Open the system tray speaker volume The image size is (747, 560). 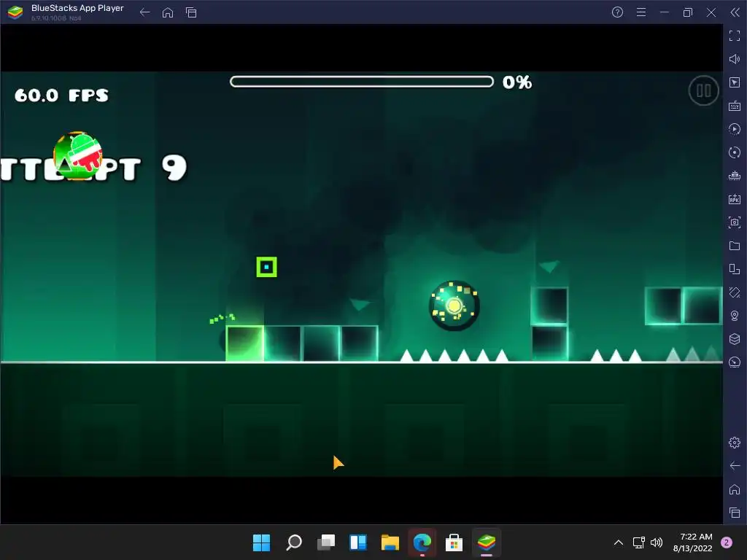tap(657, 542)
